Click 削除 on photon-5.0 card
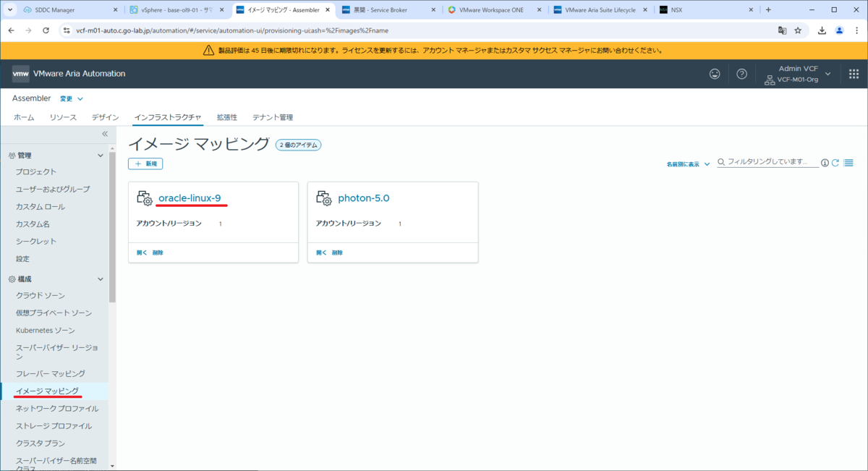 coord(337,253)
